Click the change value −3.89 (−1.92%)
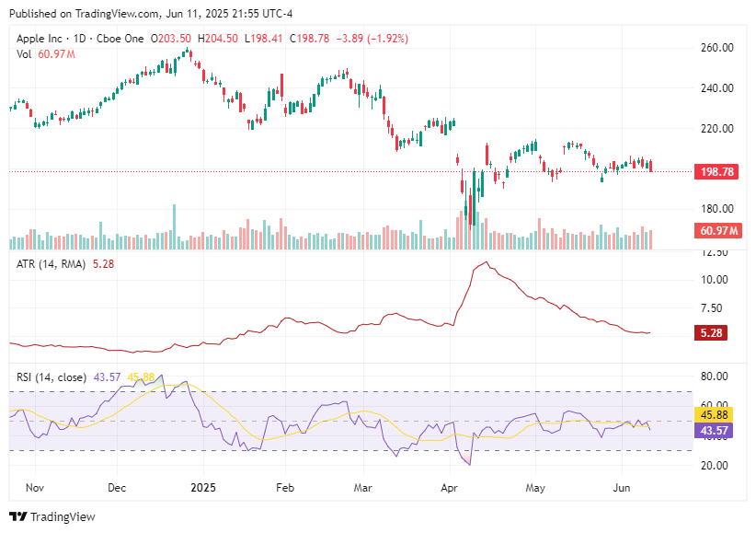756x533 pixels. coord(372,39)
